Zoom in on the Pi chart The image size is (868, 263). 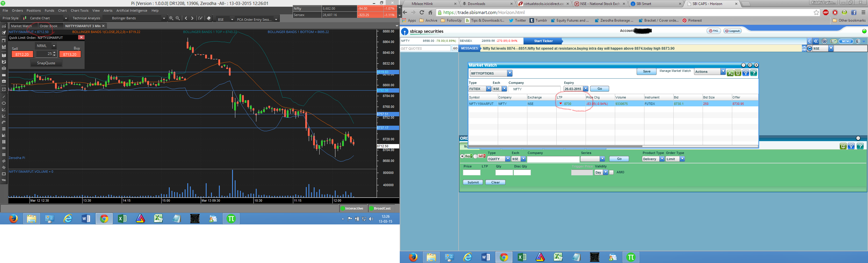171,18
